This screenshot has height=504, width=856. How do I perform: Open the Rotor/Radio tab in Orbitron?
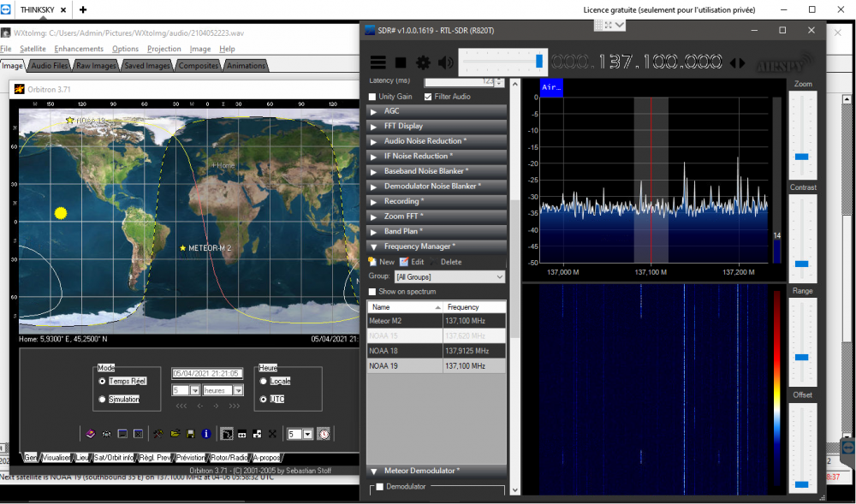point(229,458)
